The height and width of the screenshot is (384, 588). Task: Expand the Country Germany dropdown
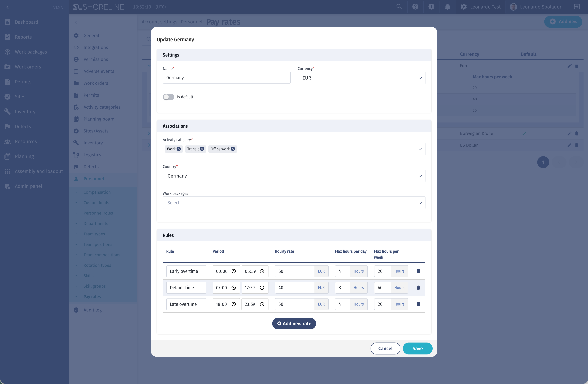coord(294,176)
